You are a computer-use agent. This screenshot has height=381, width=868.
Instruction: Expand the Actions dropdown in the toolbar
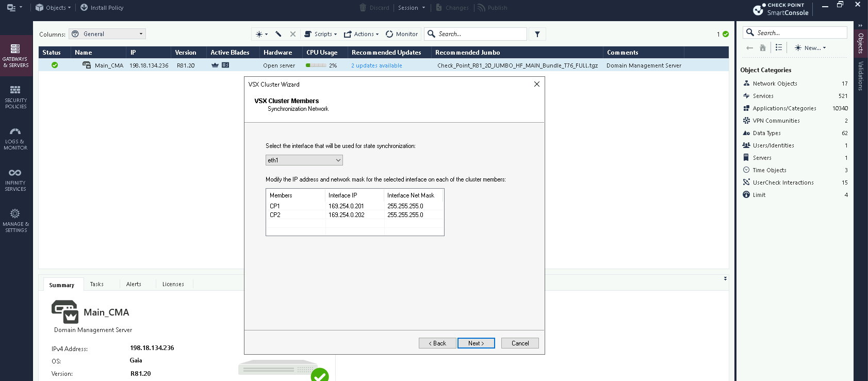coord(361,34)
